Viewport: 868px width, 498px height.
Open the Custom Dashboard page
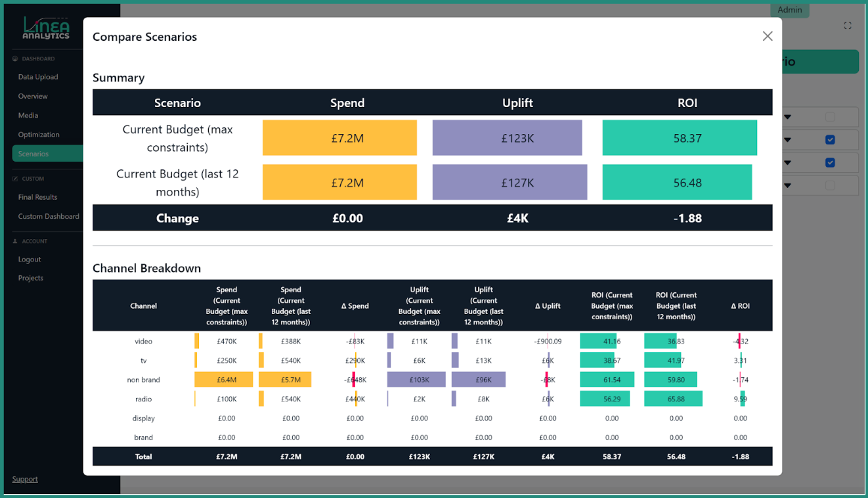coord(49,216)
